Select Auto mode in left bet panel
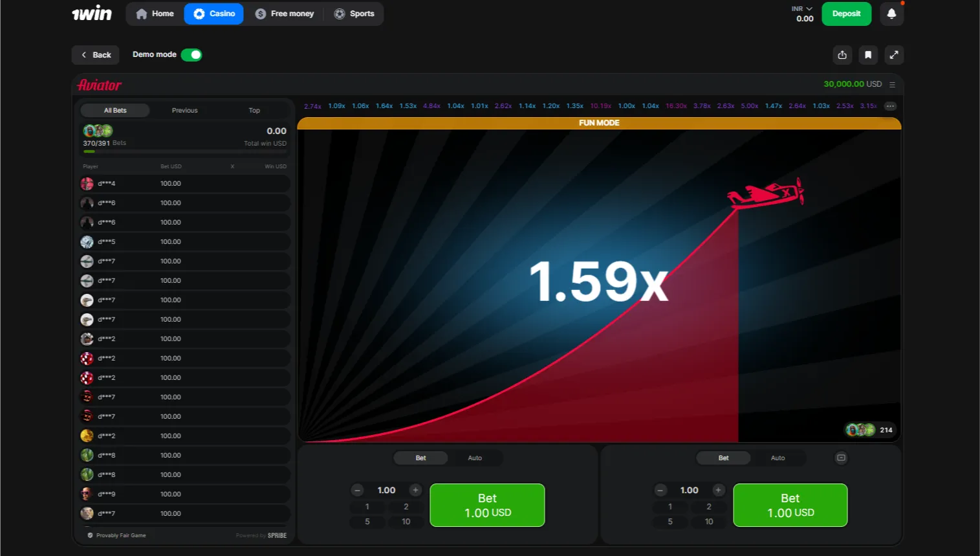The image size is (980, 556). click(475, 458)
